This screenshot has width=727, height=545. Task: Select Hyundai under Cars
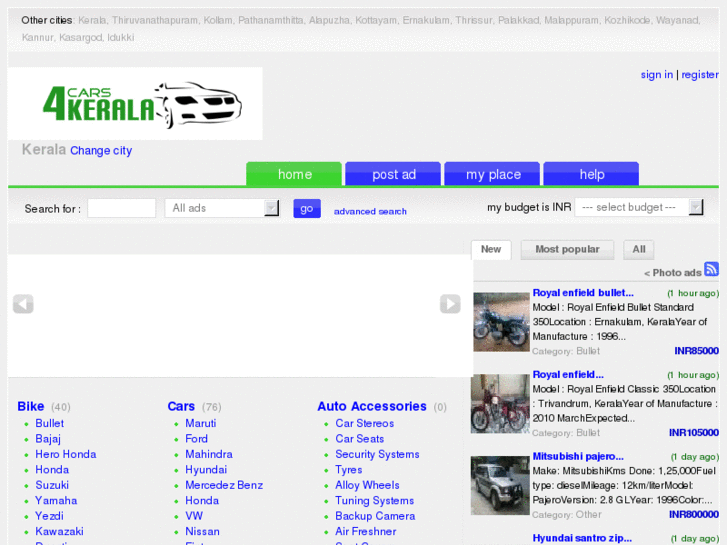tap(206, 470)
